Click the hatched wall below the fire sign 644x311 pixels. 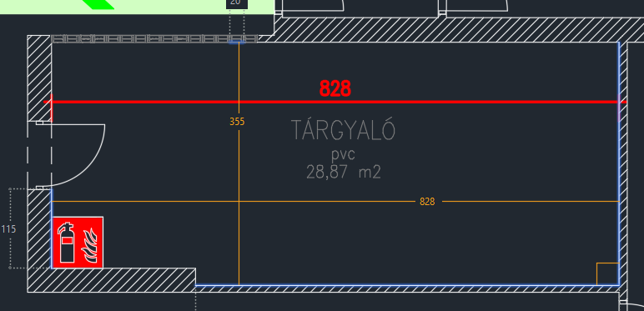[111, 280]
